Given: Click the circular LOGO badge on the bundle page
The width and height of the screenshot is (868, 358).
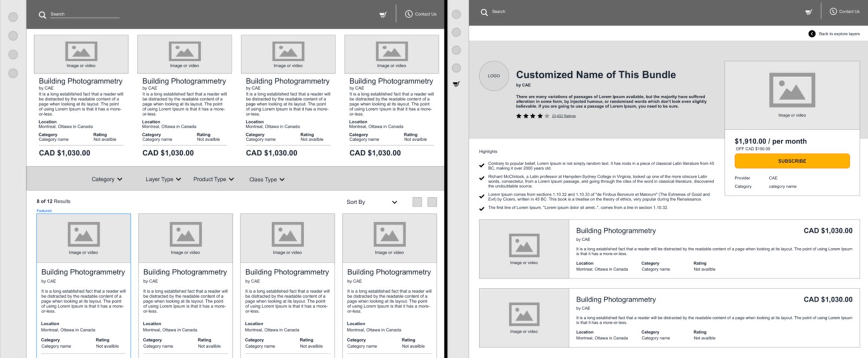Looking at the screenshot, I should 494,76.
